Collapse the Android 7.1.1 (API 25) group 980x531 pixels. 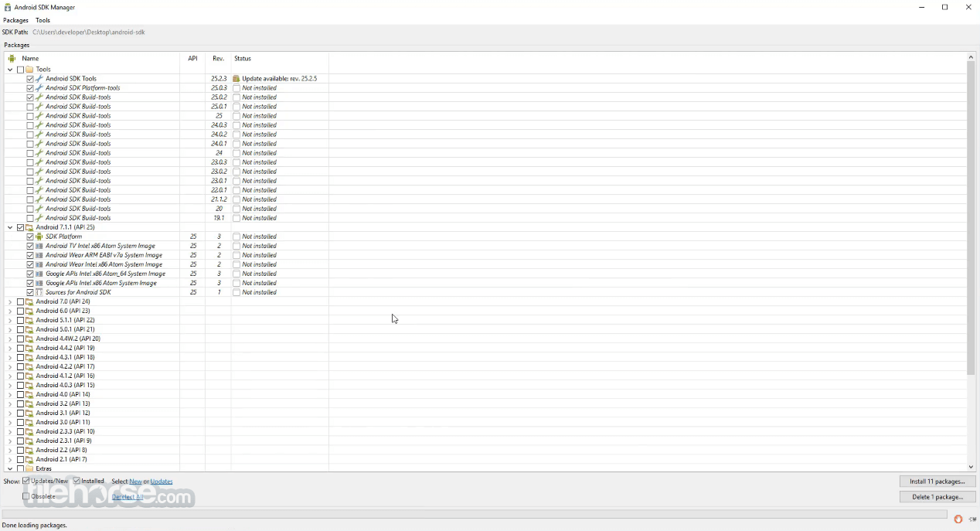[10, 227]
